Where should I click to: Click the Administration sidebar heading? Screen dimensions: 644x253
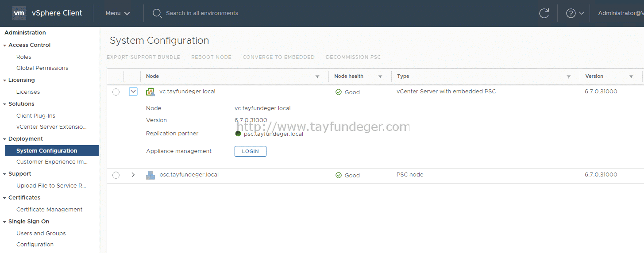pyautogui.click(x=25, y=33)
